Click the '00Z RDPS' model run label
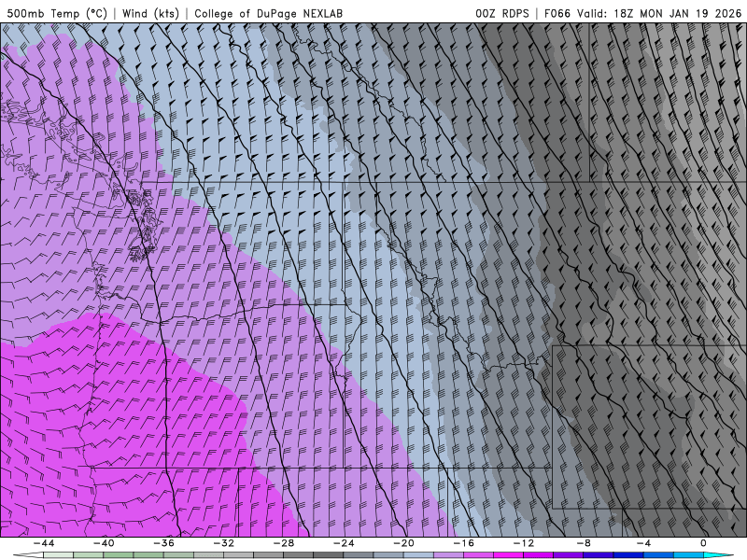This screenshot has height=560, width=747. click(501, 14)
